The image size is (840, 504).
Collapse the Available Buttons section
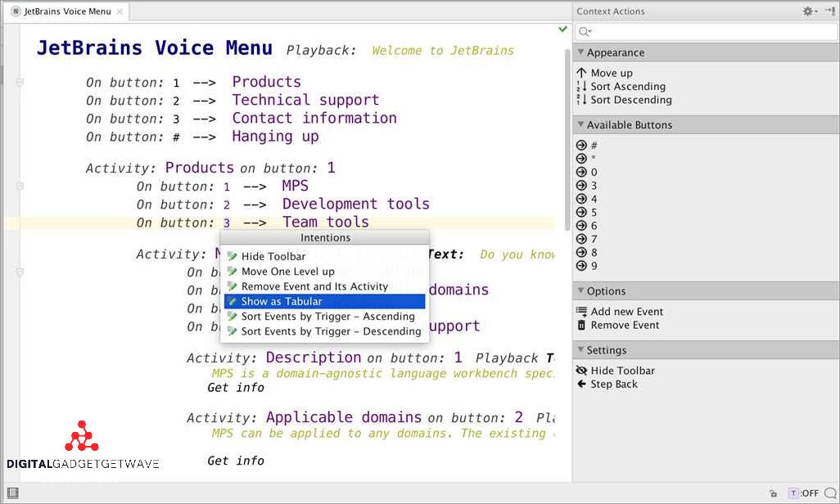click(x=580, y=125)
